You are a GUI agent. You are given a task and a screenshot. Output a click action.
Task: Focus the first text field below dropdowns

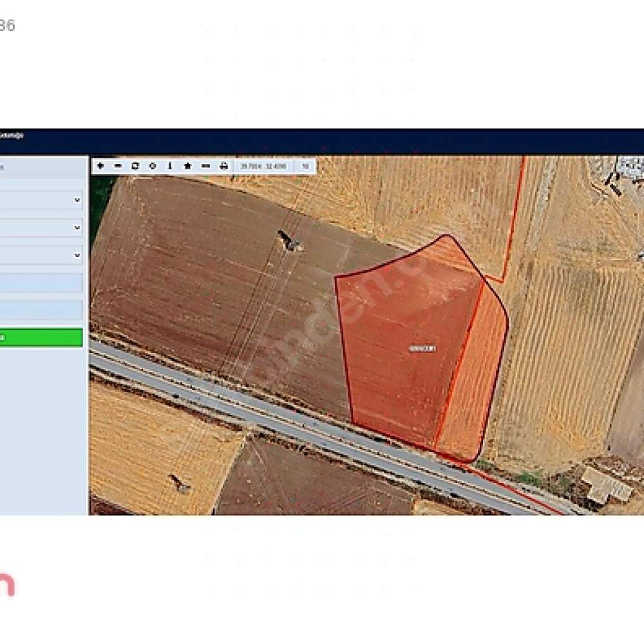40,283
